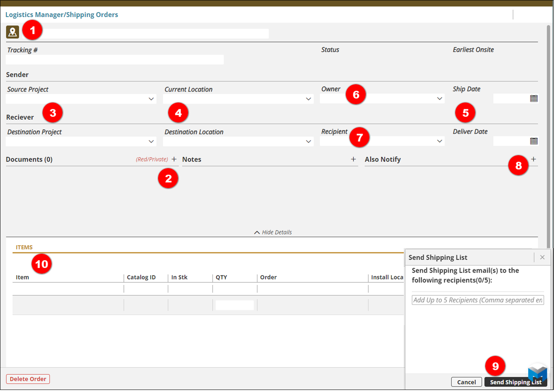Close the Send Shipping List dialog

(542, 257)
